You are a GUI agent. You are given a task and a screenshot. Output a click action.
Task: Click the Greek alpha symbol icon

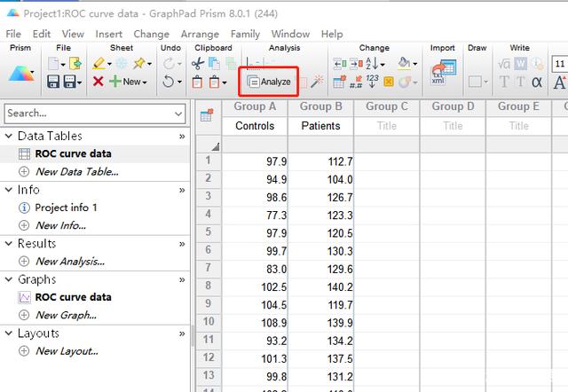point(537,82)
